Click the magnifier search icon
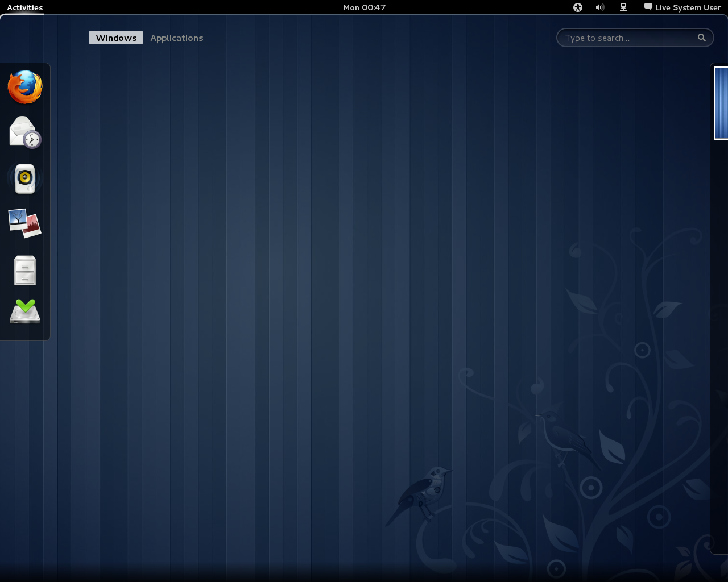The height and width of the screenshot is (582, 728). click(702, 38)
